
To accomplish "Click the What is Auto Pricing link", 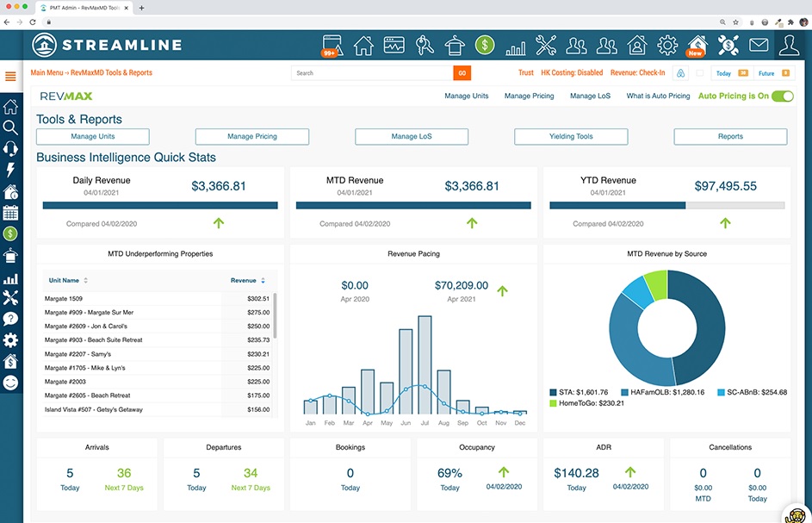I will pos(657,96).
